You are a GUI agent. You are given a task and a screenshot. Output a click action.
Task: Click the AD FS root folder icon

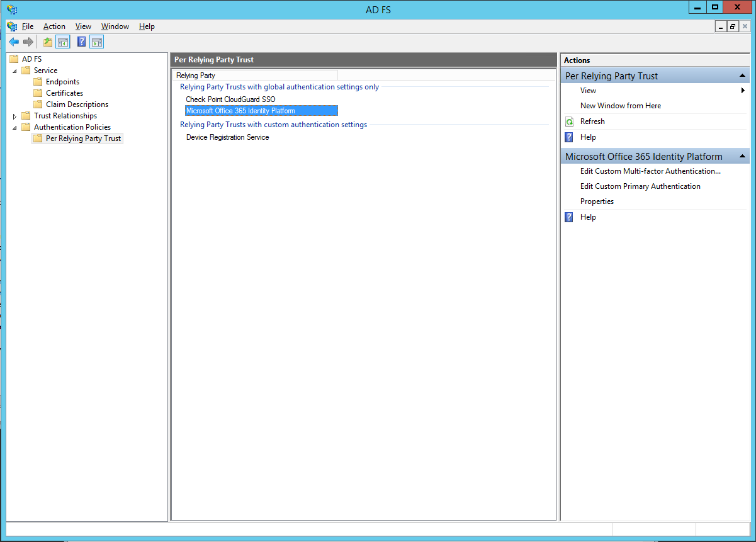point(14,59)
